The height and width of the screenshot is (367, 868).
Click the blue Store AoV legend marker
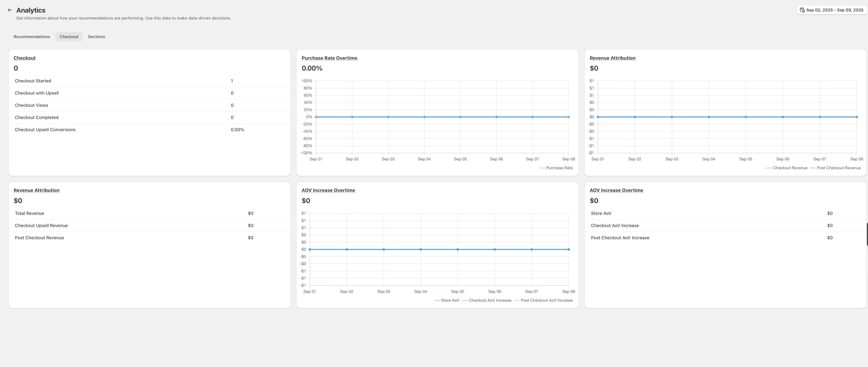[437, 300]
